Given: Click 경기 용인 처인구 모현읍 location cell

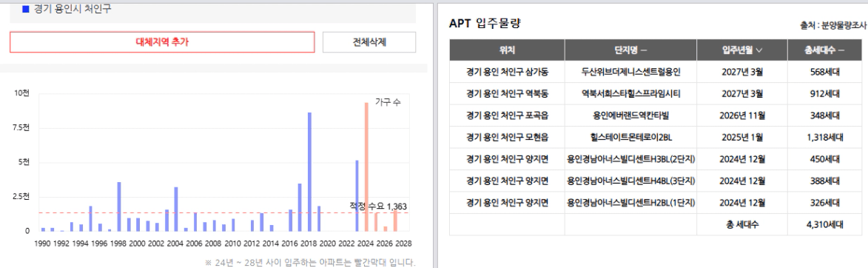Looking at the screenshot, I should click(507, 138).
